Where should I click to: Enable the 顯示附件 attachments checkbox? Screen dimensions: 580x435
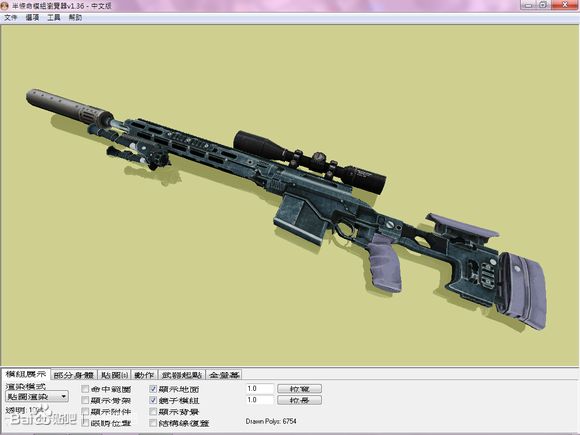click(85, 411)
